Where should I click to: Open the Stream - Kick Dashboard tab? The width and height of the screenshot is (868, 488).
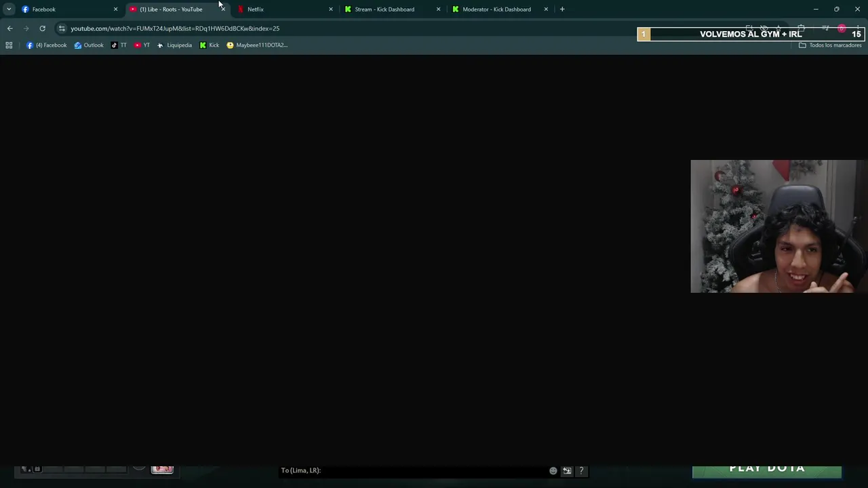click(x=392, y=9)
